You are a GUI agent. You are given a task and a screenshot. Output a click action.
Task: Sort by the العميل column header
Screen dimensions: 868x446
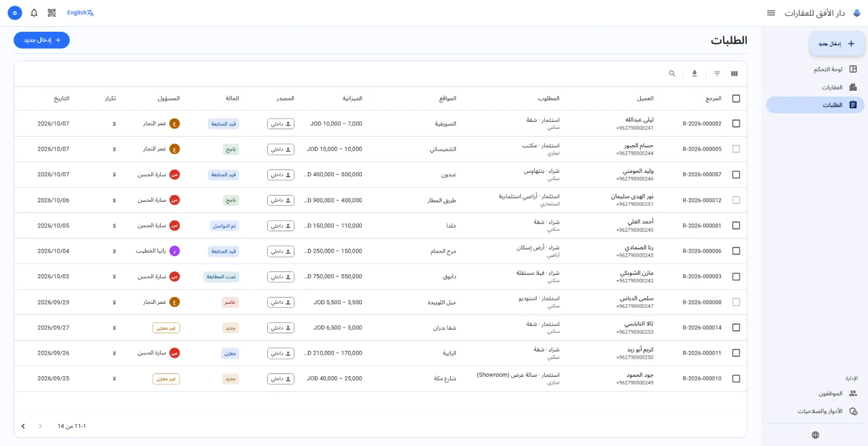(x=645, y=99)
